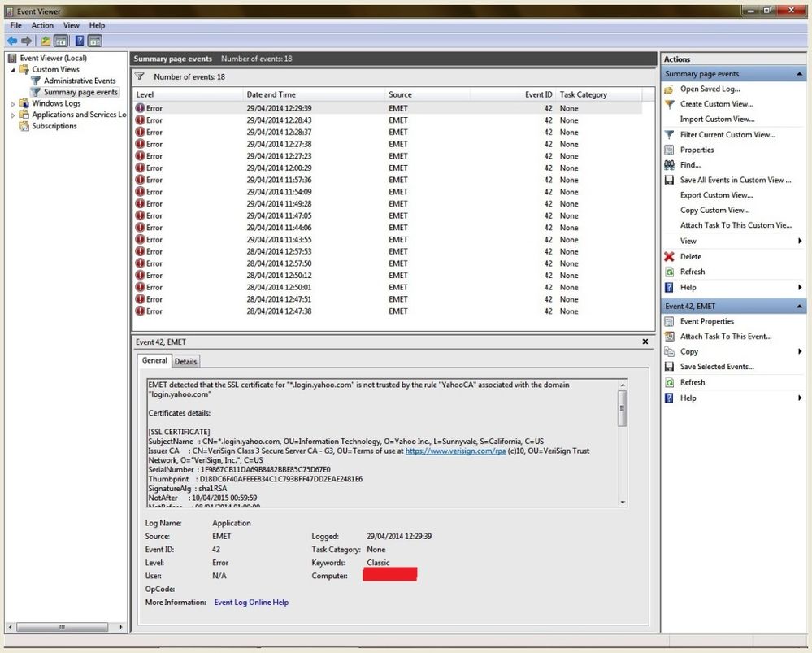Viewport: 812px width, 653px height.
Task: Expand the Windows Logs tree node
Action: pos(13,103)
